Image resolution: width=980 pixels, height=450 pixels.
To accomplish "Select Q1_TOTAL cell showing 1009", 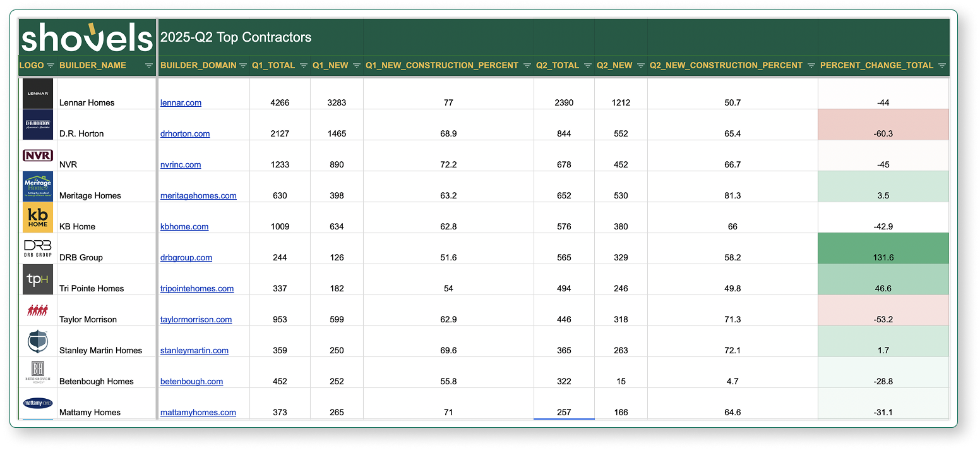I will (x=280, y=217).
